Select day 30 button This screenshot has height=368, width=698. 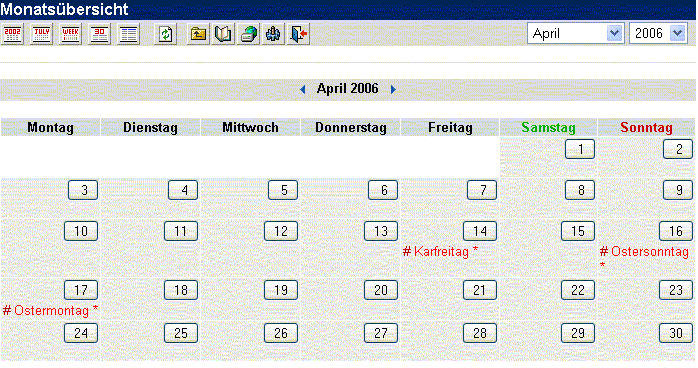tap(676, 333)
